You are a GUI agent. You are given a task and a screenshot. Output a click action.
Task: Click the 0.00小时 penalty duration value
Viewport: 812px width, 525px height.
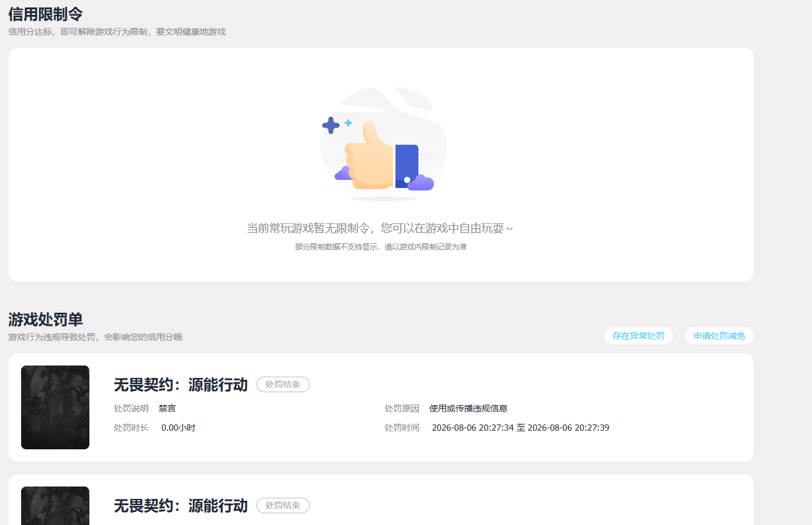[x=178, y=428]
